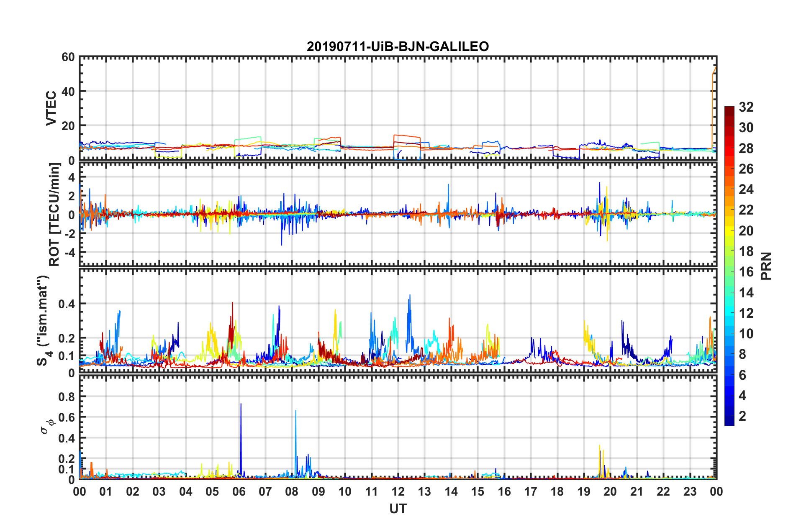Image resolution: width=796 pixels, height=532 pixels.
Task: Click the sigma phi axis label
Action: (47, 427)
